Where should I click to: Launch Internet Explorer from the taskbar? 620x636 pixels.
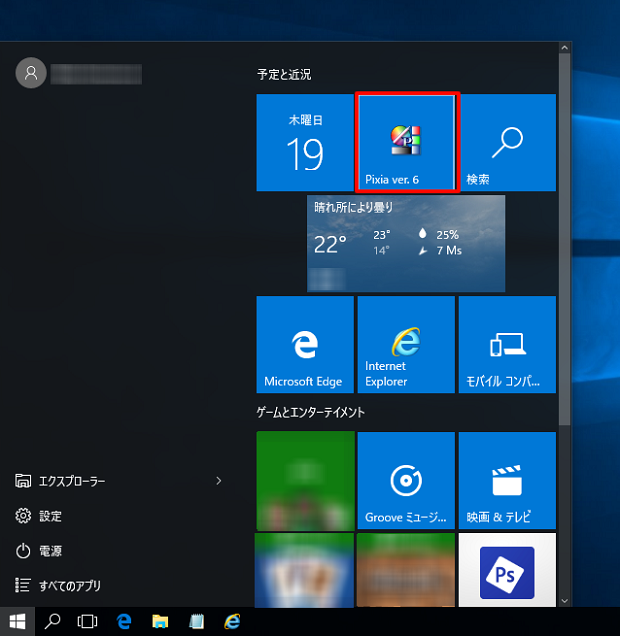point(232,621)
